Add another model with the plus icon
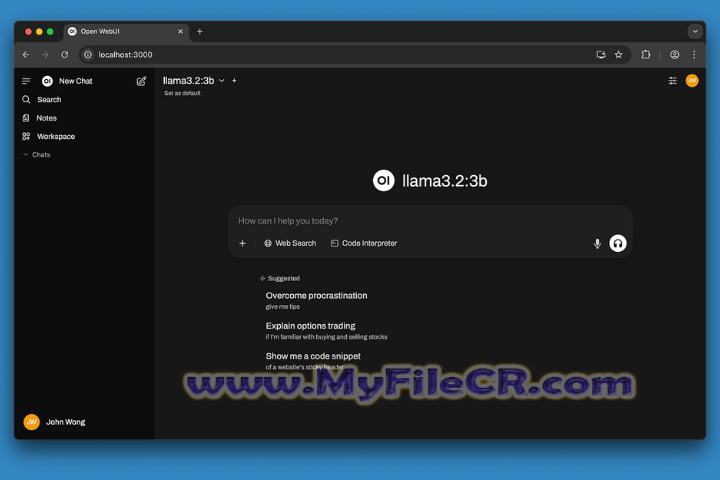The width and height of the screenshot is (720, 480). point(234,80)
